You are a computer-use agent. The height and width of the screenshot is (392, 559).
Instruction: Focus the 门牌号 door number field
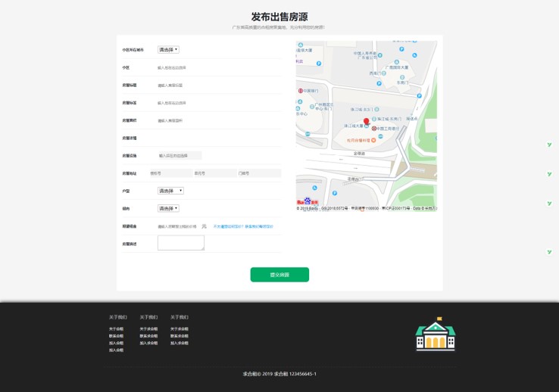pos(259,173)
